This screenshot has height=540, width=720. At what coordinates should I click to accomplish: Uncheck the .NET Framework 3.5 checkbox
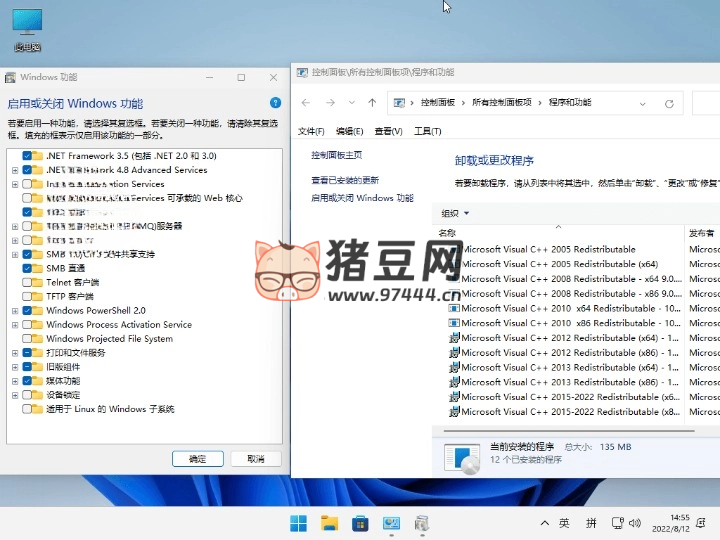(x=27, y=156)
